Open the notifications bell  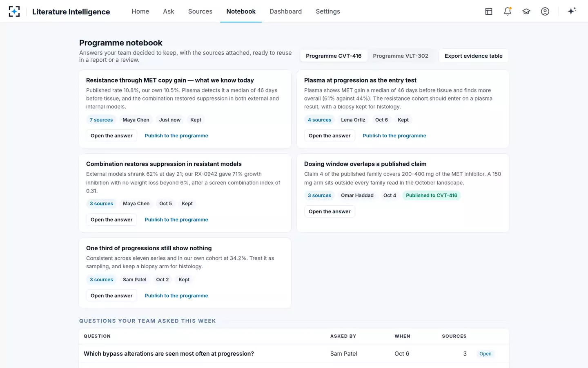coord(508,11)
